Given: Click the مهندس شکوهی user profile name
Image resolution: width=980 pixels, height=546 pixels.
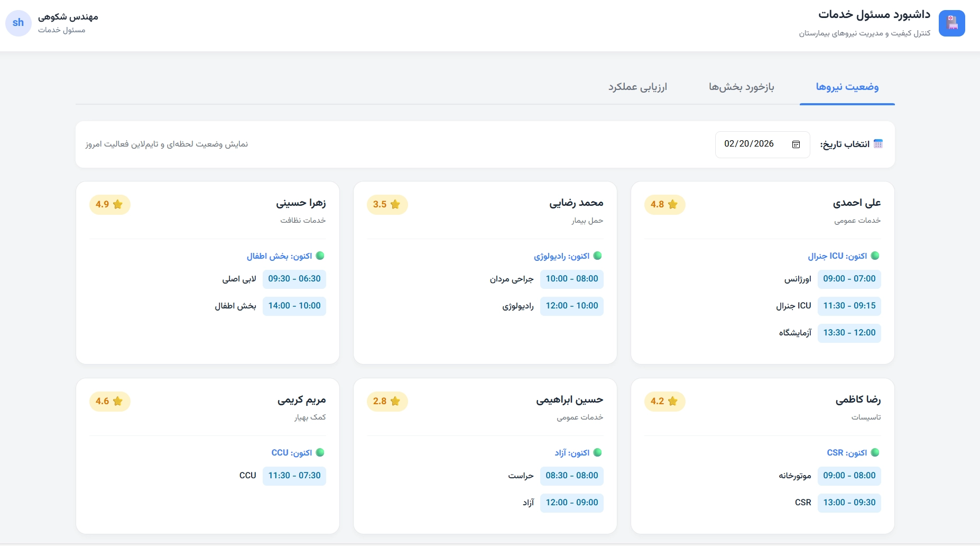Looking at the screenshot, I should pyautogui.click(x=68, y=17).
